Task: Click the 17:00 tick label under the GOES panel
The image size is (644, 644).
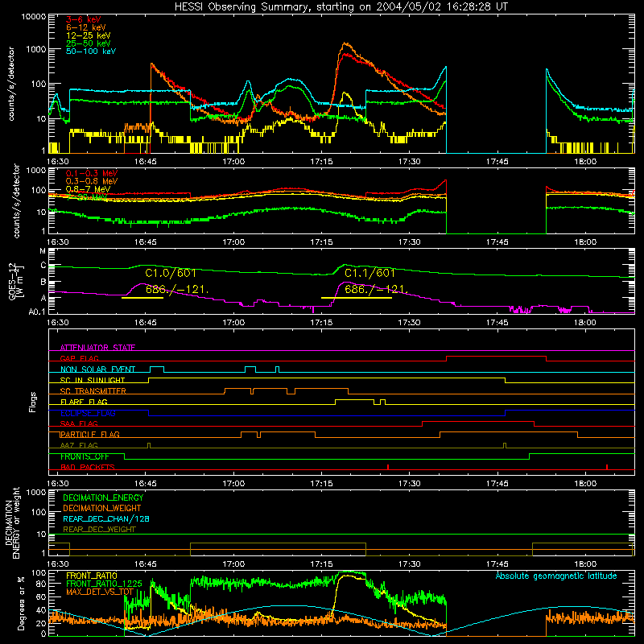Action: [x=233, y=323]
